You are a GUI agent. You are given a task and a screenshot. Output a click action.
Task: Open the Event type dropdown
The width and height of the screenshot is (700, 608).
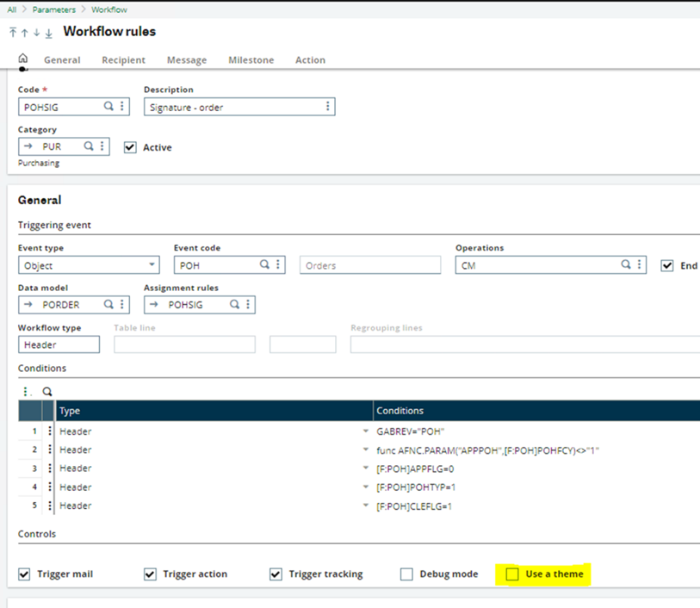(x=152, y=266)
